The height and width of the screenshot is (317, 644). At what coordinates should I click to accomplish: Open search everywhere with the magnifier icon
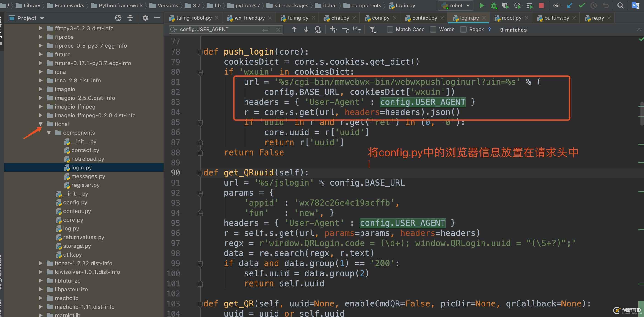pyautogui.click(x=621, y=5)
